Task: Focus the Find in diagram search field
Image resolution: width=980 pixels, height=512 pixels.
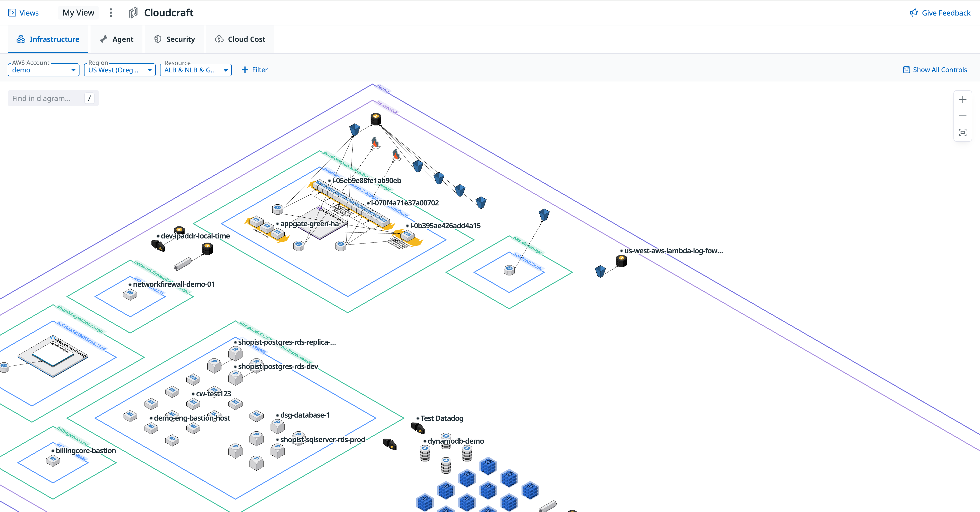Action: (x=46, y=98)
